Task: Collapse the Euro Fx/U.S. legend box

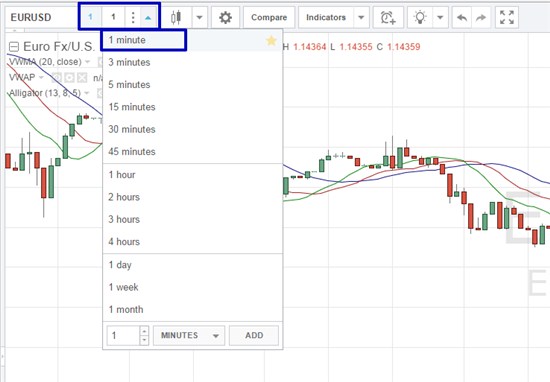Action: click(14, 47)
